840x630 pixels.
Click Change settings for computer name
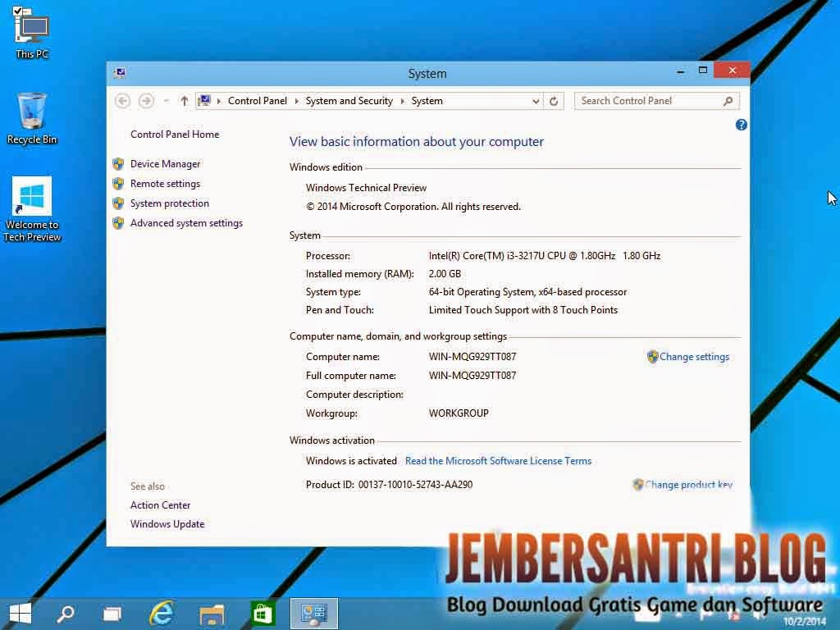coord(694,356)
